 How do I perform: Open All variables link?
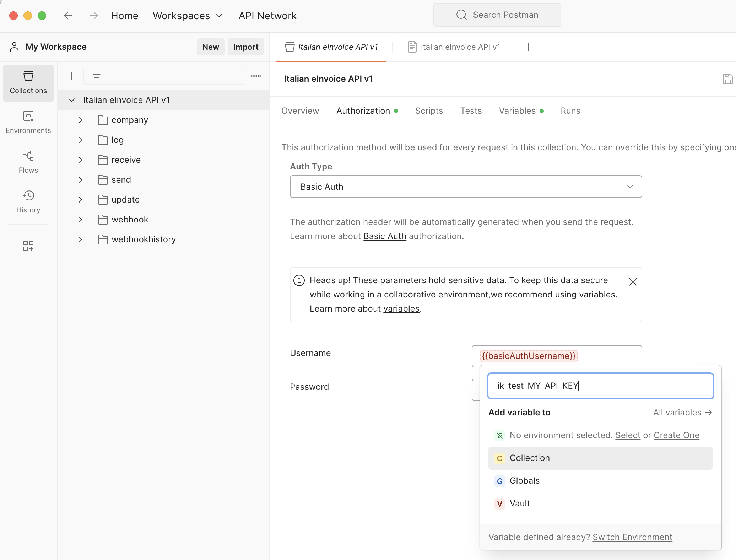(x=683, y=413)
